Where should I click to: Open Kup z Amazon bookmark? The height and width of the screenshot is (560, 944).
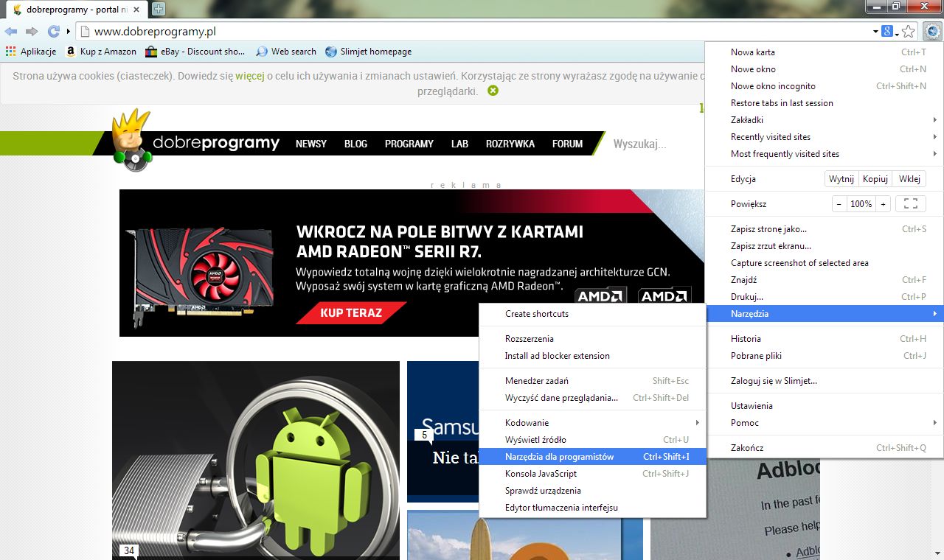coord(101,52)
